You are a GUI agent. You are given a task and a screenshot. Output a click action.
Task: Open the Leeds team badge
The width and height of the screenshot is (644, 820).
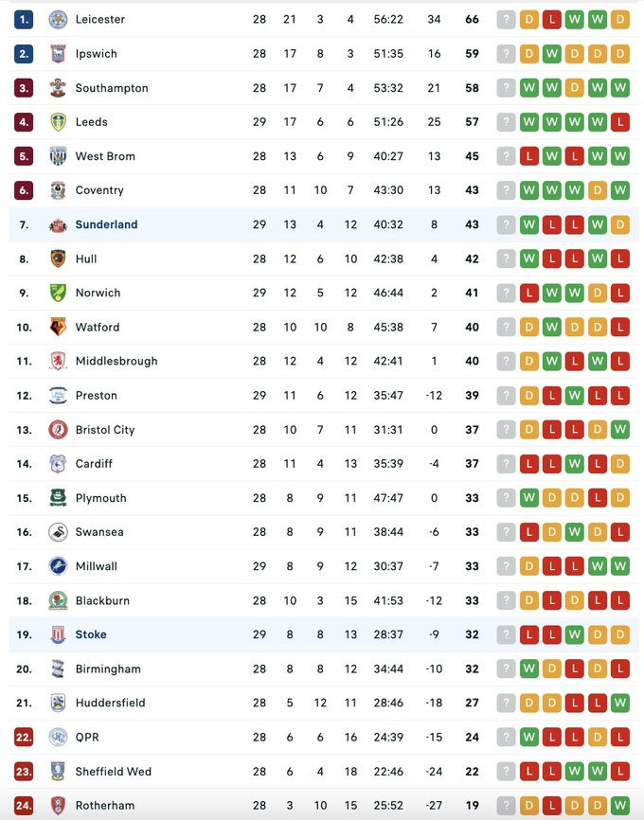point(58,122)
